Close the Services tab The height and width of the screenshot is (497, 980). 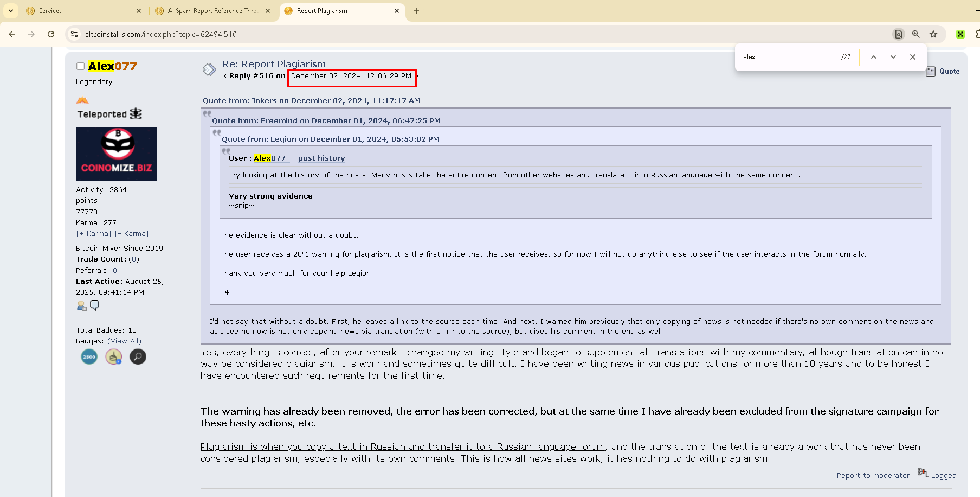(x=139, y=11)
